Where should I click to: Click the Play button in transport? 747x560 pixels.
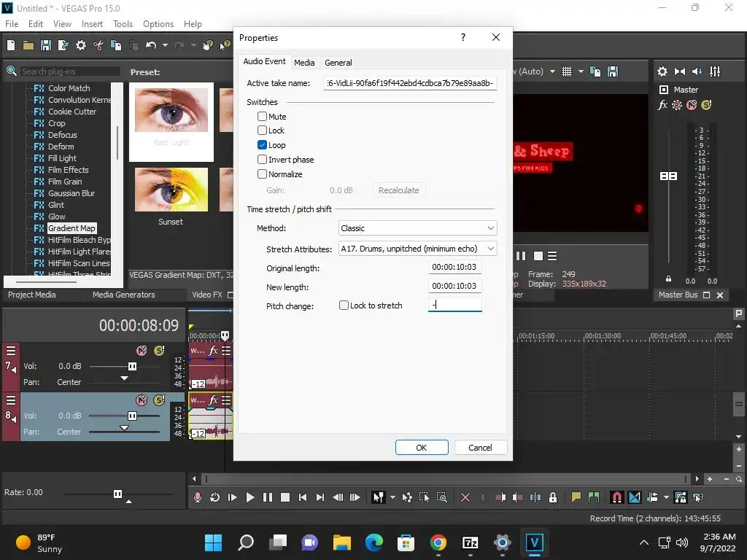click(x=249, y=497)
